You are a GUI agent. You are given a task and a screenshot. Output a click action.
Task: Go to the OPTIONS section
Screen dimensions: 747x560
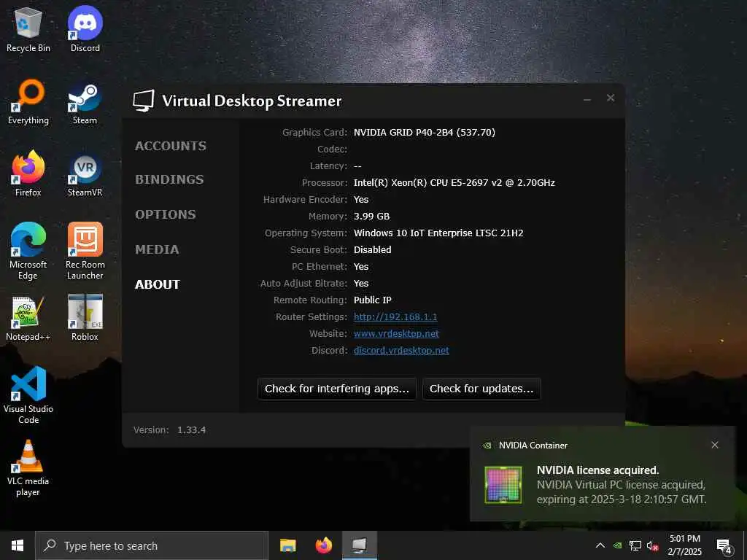(166, 214)
